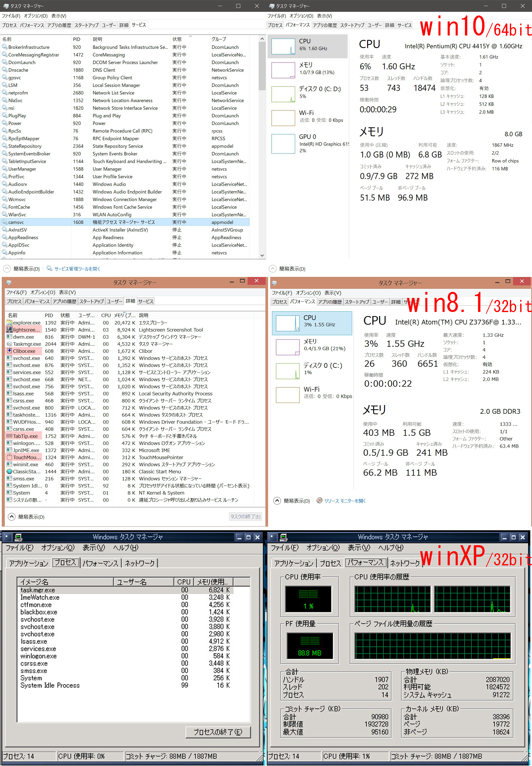Open ヘルプ(H) menu in XP processes window

126,548
